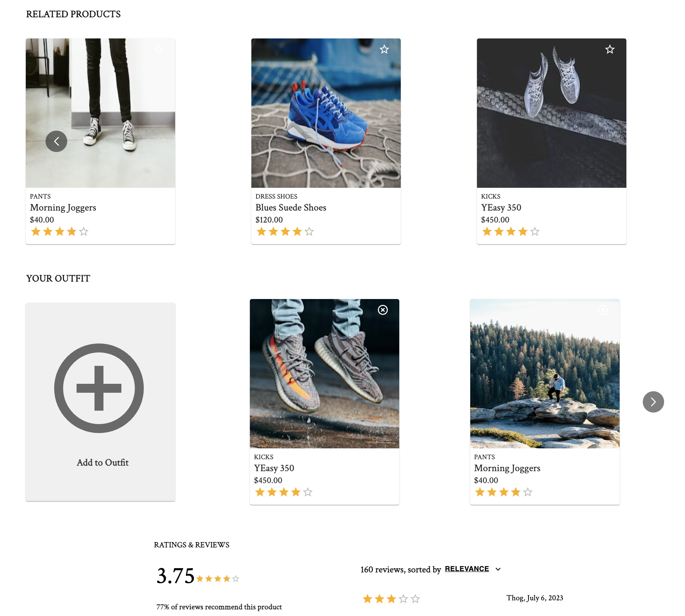Expand review sorting options via the chevron
685x616 pixels.
point(498,569)
